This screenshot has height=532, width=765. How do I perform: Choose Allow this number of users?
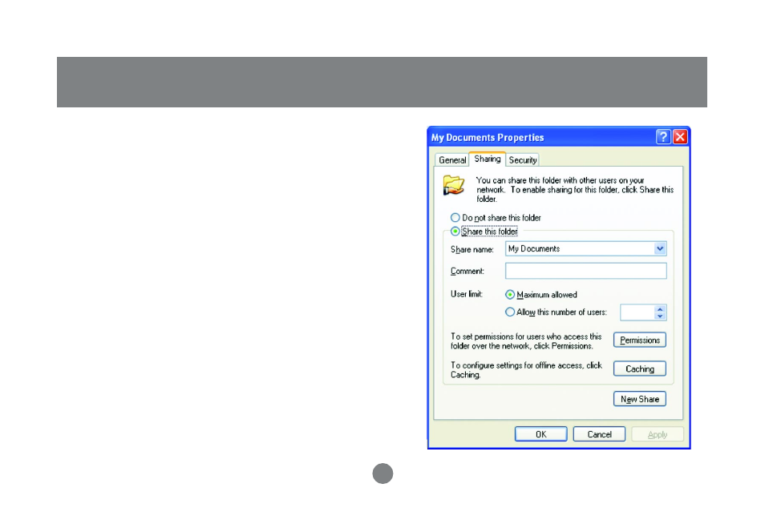click(x=557, y=312)
